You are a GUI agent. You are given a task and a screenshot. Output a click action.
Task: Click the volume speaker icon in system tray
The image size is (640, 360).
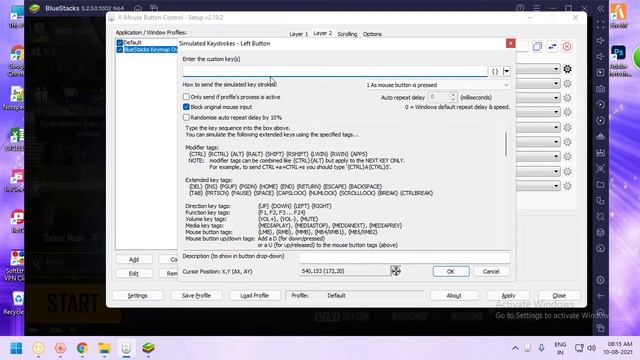[591, 348]
